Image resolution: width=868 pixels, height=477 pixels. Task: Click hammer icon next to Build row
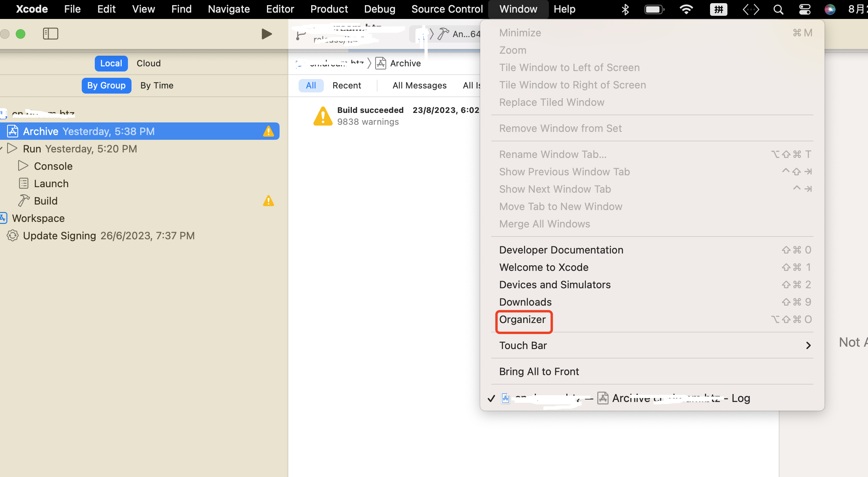pyautogui.click(x=24, y=201)
